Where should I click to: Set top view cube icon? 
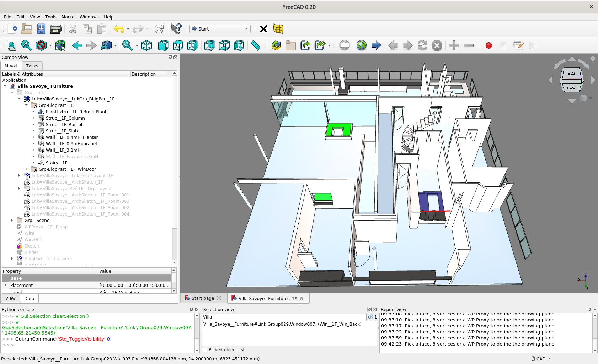click(x=178, y=45)
